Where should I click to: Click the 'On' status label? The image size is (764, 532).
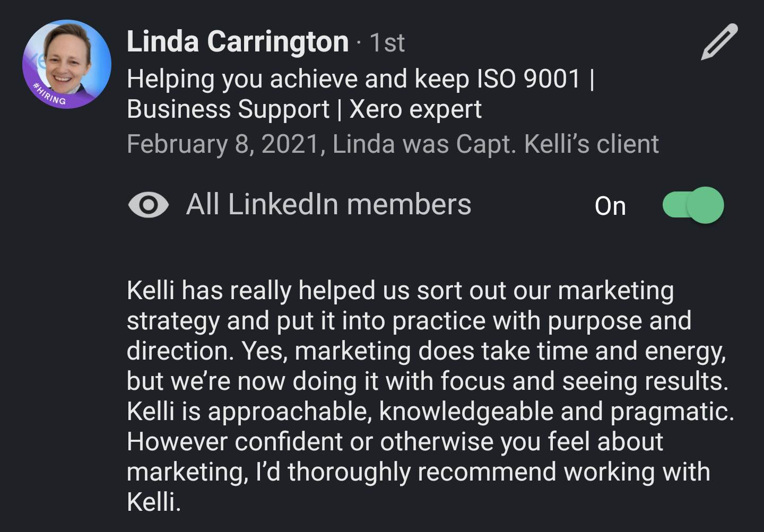click(x=610, y=206)
